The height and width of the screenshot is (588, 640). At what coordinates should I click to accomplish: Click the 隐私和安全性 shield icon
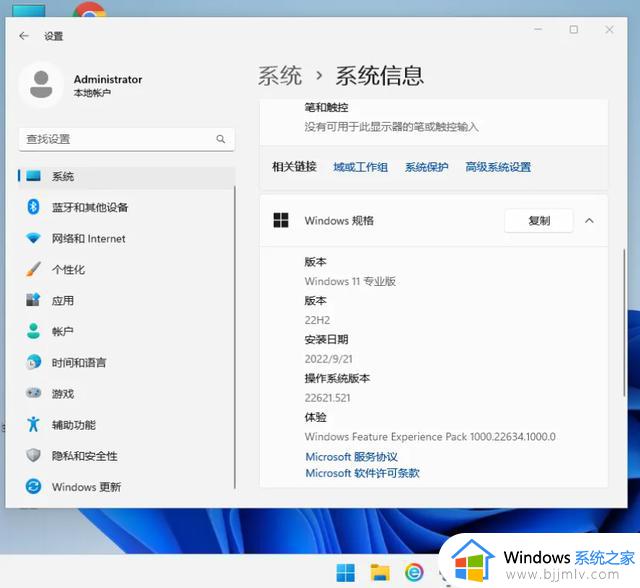pyautogui.click(x=33, y=455)
